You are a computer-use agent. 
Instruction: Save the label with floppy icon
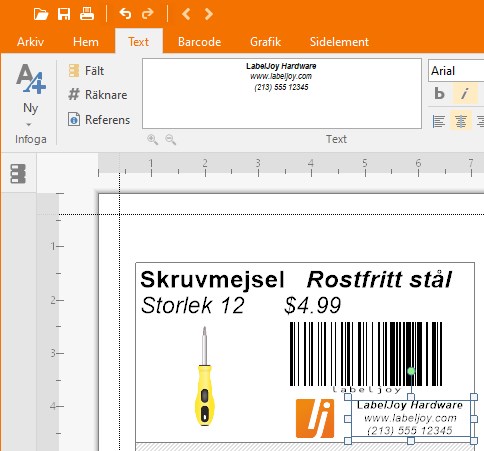(x=64, y=14)
